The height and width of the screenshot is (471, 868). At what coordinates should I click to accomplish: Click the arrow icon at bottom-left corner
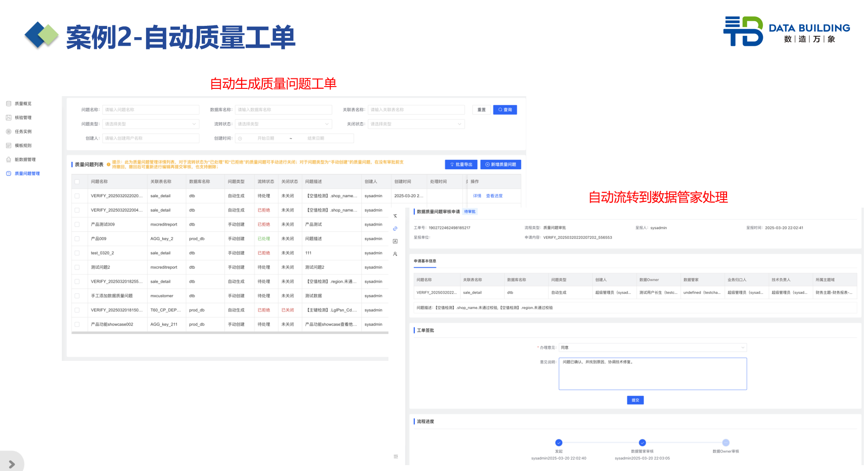(x=12, y=464)
